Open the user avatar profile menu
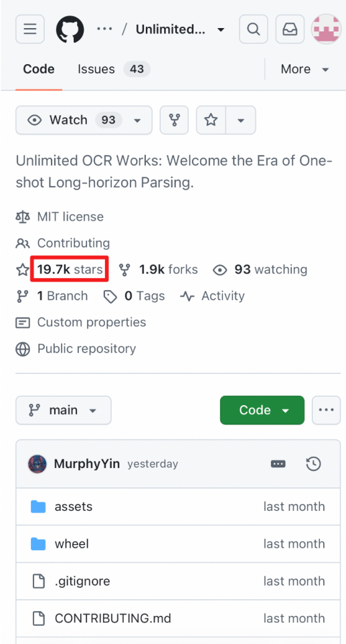This screenshot has height=644, width=346. pyautogui.click(x=327, y=29)
